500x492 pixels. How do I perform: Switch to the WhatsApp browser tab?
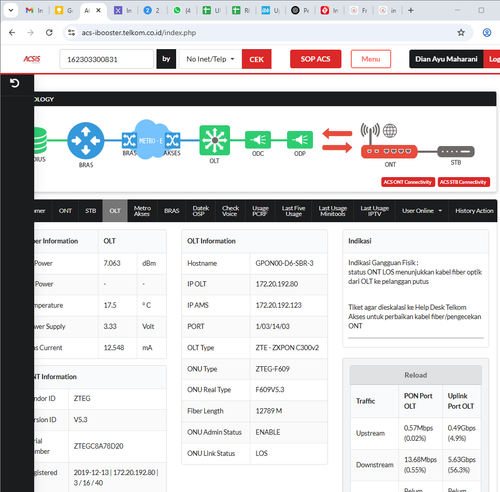coord(182,10)
